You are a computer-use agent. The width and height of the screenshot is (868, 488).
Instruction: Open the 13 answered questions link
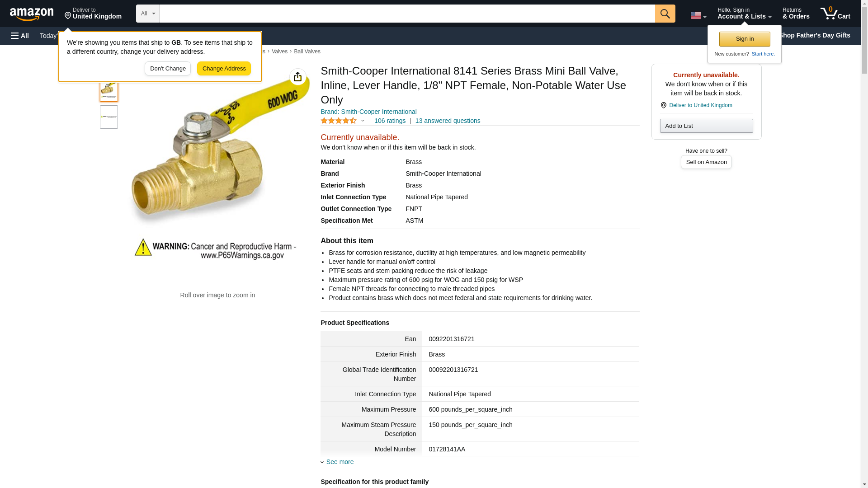point(448,121)
